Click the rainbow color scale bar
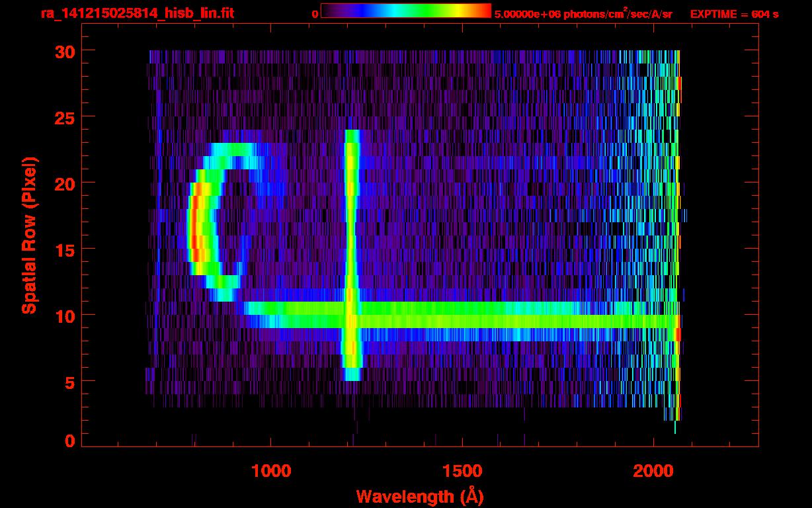 pyautogui.click(x=406, y=11)
